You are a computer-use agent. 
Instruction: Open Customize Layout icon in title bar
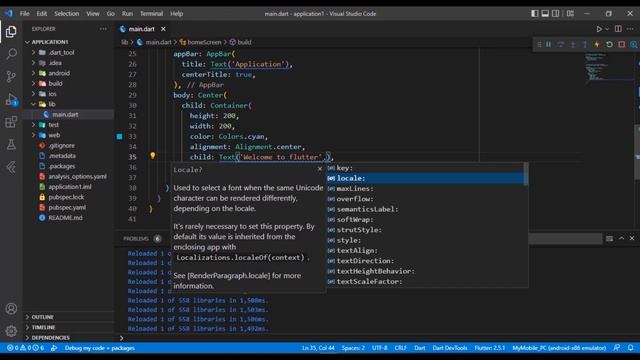(x=570, y=13)
